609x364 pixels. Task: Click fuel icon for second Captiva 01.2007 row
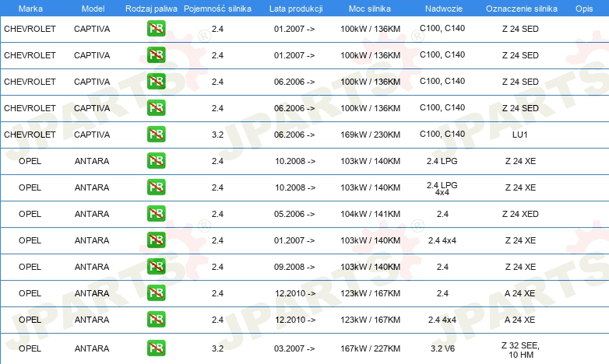click(156, 55)
